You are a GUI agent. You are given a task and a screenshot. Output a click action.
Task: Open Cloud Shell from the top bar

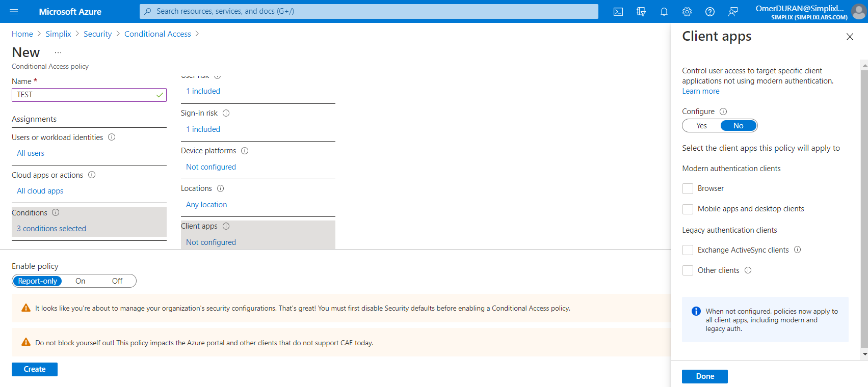pos(618,12)
